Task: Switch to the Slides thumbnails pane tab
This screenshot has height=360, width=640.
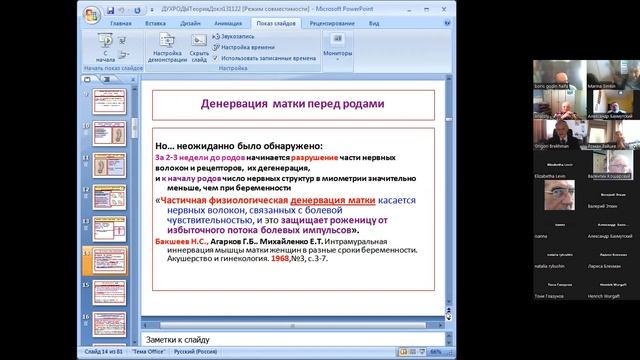Action: pyautogui.click(x=87, y=79)
